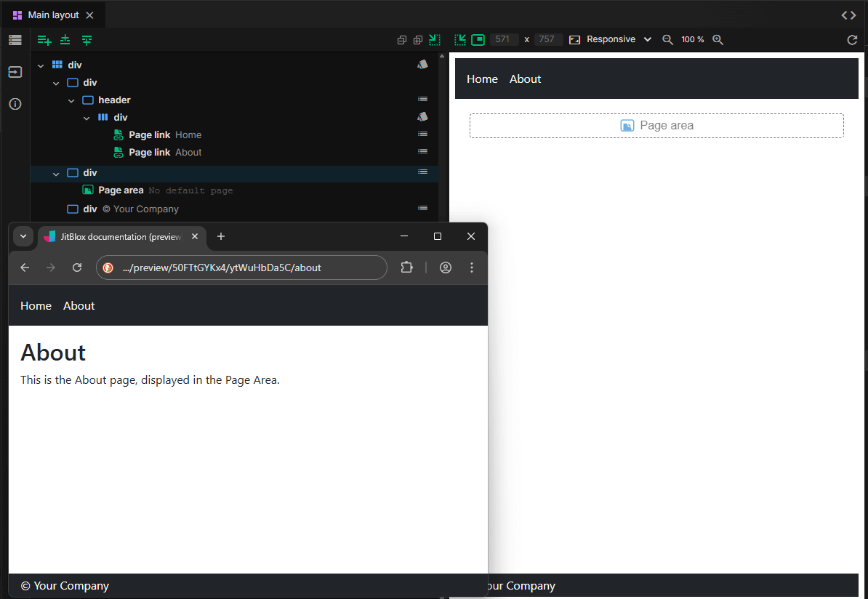This screenshot has height=599, width=868.
Task: Open properties list icon on Page link Home
Action: [x=422, y=134]
